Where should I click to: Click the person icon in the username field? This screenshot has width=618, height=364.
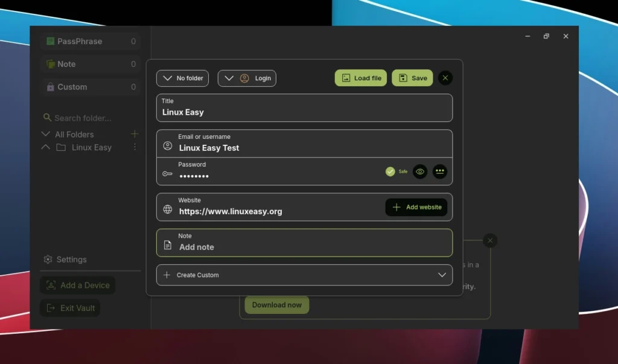[x=167, y=147]
